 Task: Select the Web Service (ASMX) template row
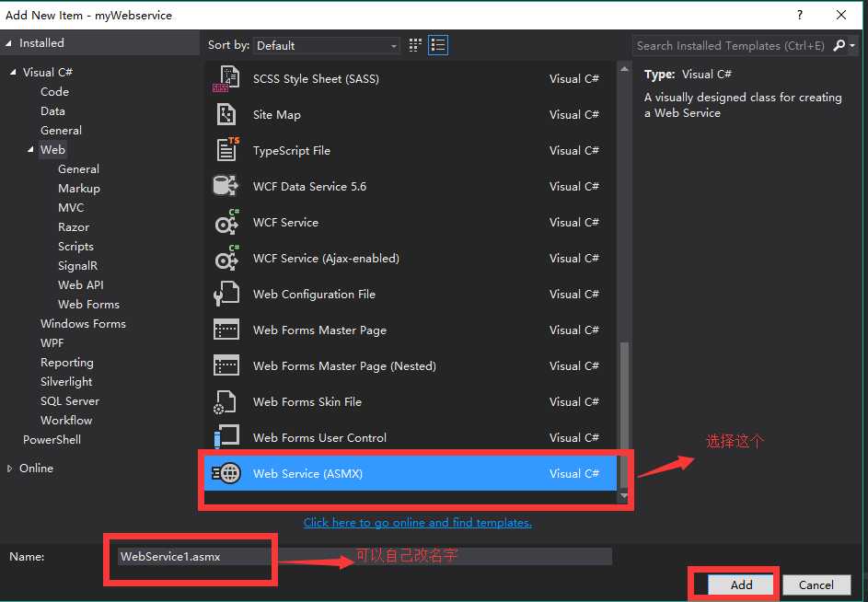point(411,473)
